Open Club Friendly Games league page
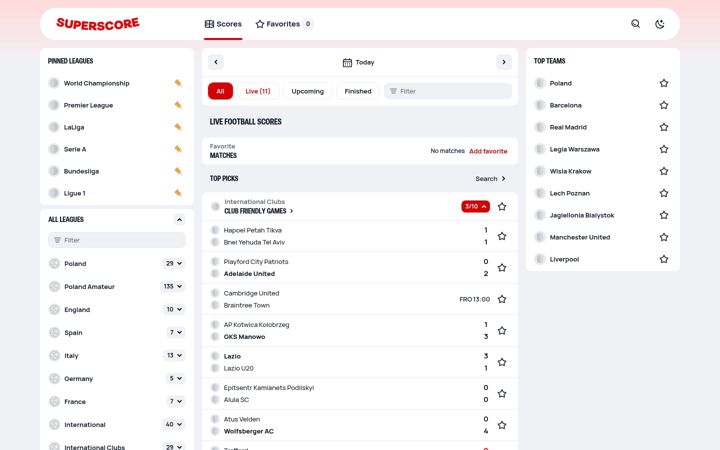This screenshot has width=720, height=450. pos(259,211)
